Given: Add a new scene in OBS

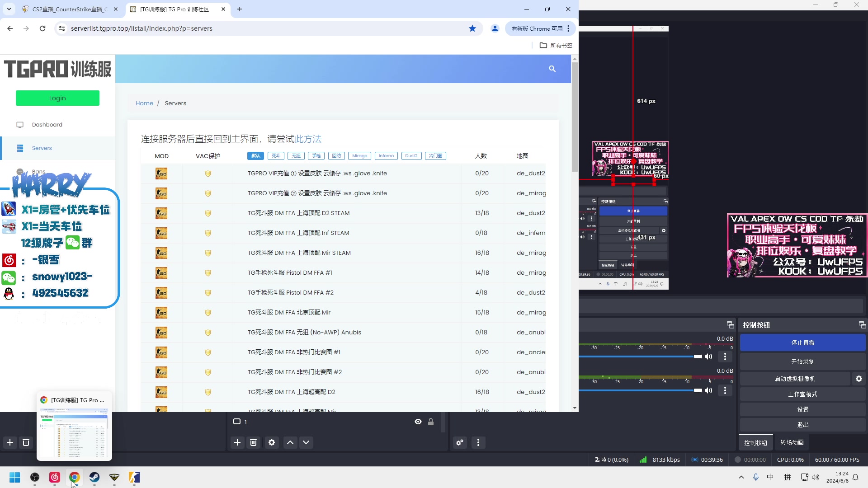Looking at the screenshot, I should click(x=10, y=442).
